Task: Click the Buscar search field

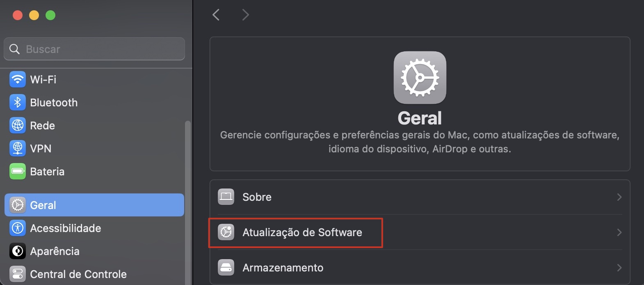Action: coord(94,48)
